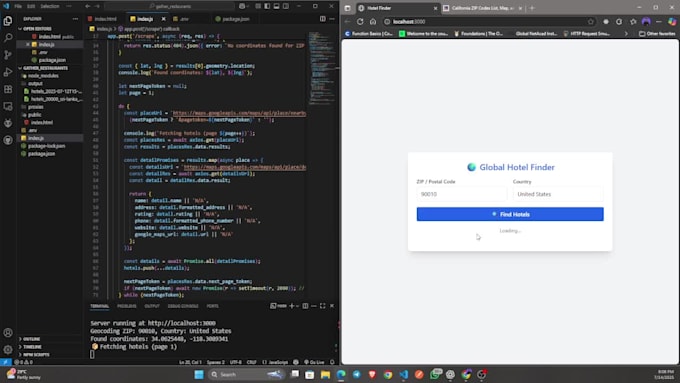The height and width of the screenshot is (383, 680).
Task: Switch to California ZIP Codes browser tab
Action: (482, 8)
